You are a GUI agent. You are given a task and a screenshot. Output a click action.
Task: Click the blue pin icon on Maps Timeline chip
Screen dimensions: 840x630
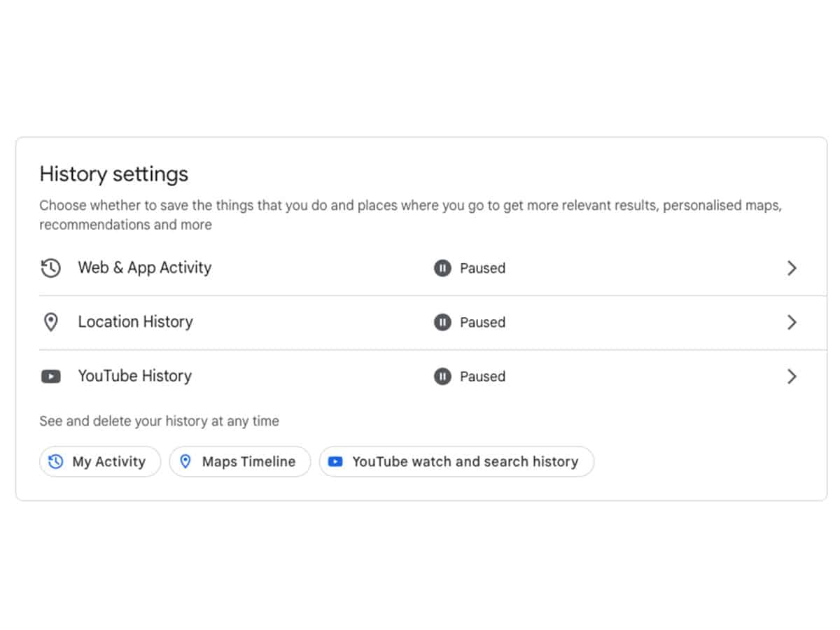[185, 462]
